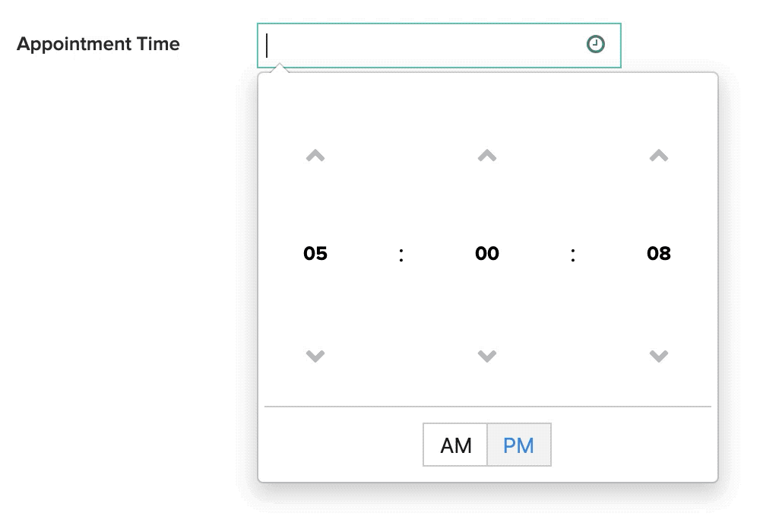Click the colon between hours and minutes
760x532 pixels.
point(401,254)
